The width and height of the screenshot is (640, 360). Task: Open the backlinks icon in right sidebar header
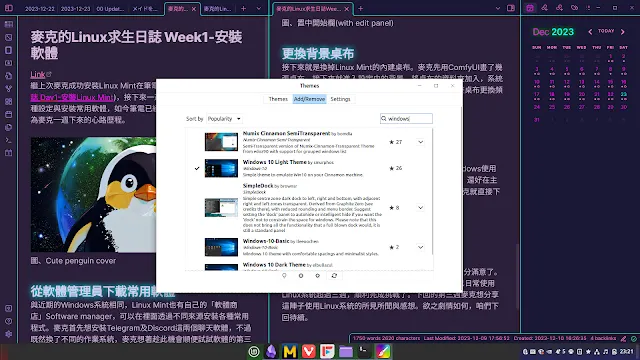(x=544, y=8)
